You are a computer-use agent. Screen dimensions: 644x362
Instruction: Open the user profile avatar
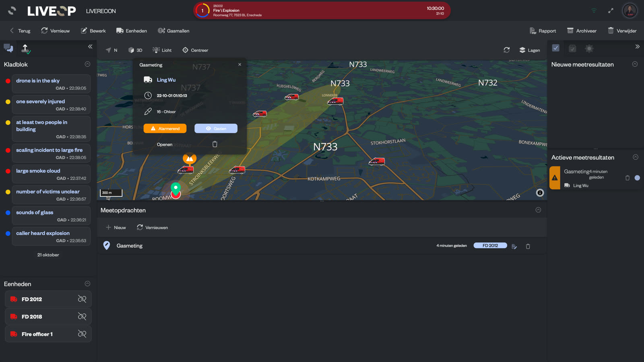(x=630, y=10)
